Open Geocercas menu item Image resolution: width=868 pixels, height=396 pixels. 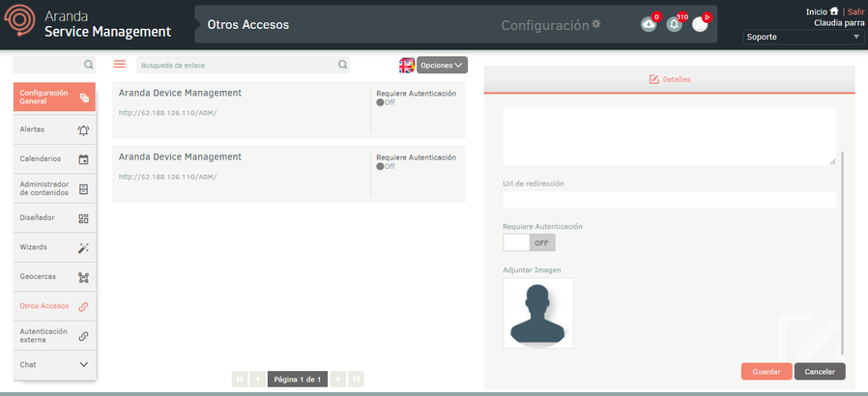54,276
